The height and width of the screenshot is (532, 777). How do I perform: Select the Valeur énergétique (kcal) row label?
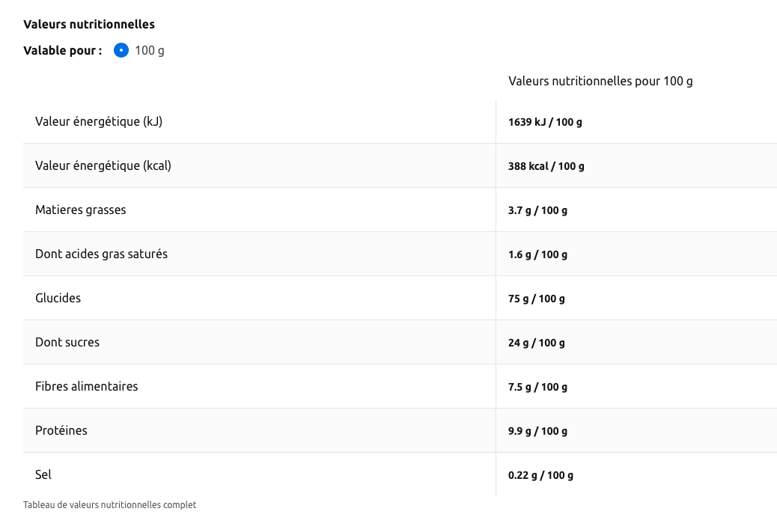pyautogui.click(x=103, y=165)
